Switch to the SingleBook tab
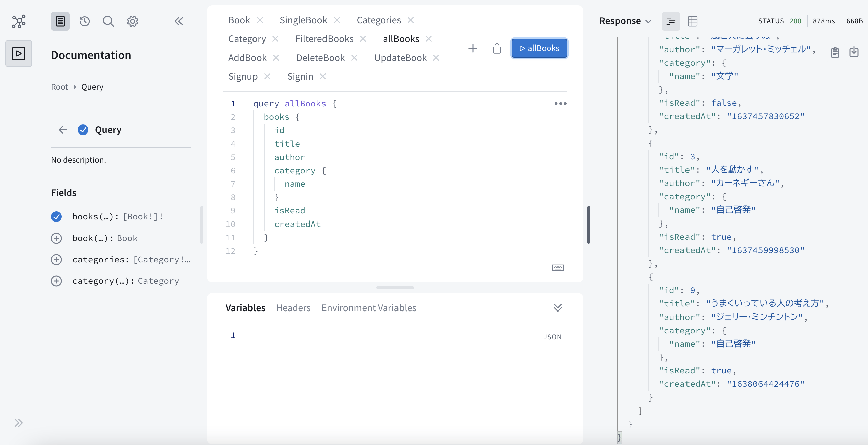Image resolution: width=868 pixels, height=445 pixels. [x=303, y=20]
